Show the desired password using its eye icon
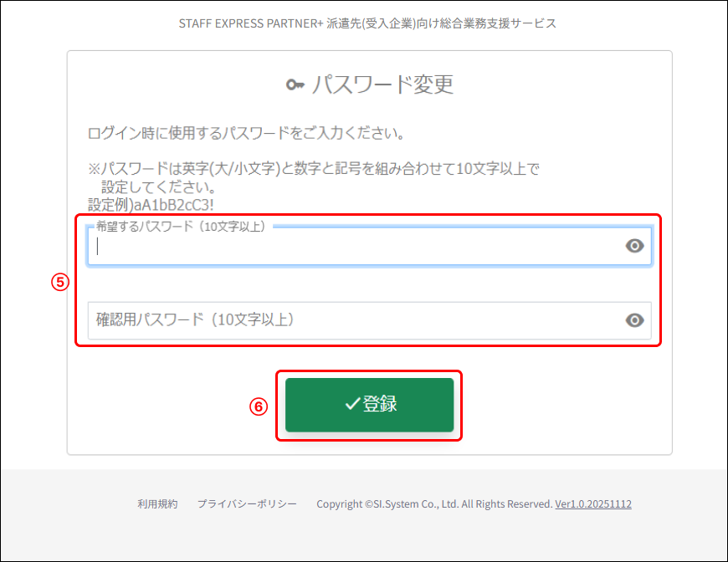The height and width of the screenshot is (562, 728). point(634,246)
